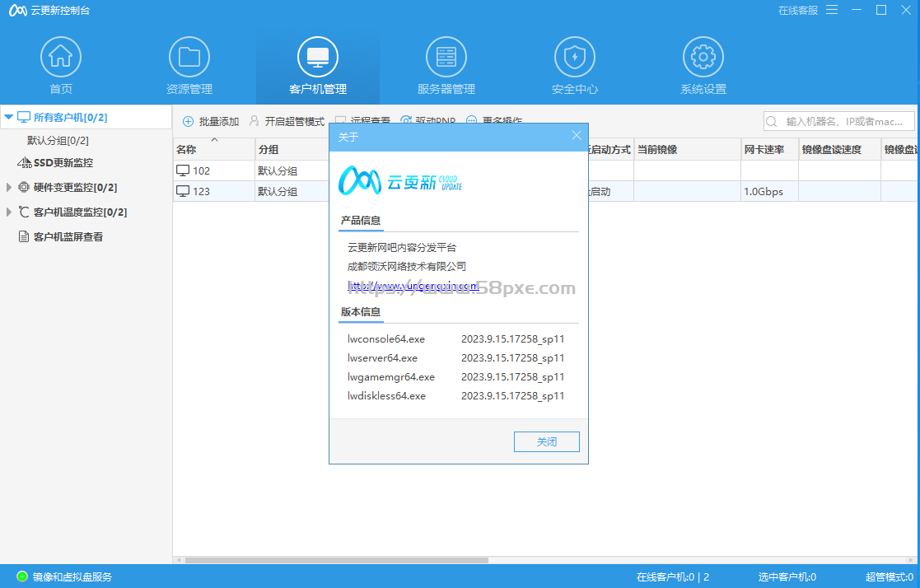
Task: Select 客户机管理 monitor icon
Action: click(318, 57)
